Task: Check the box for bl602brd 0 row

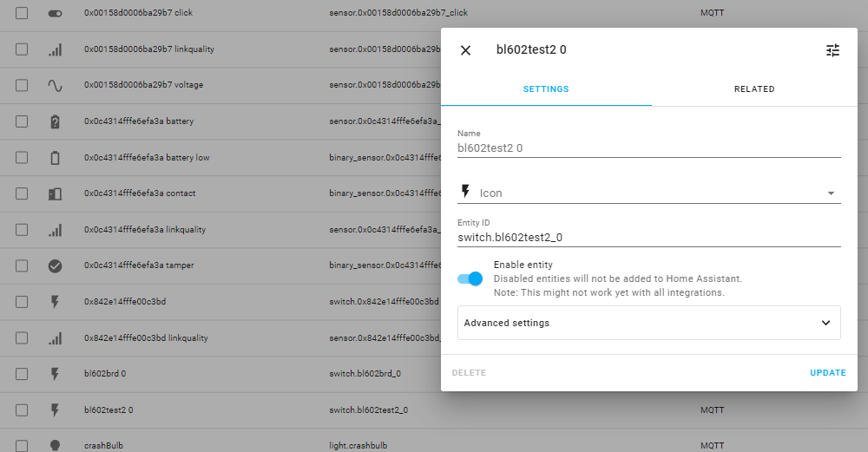Action: pos(22,374)
